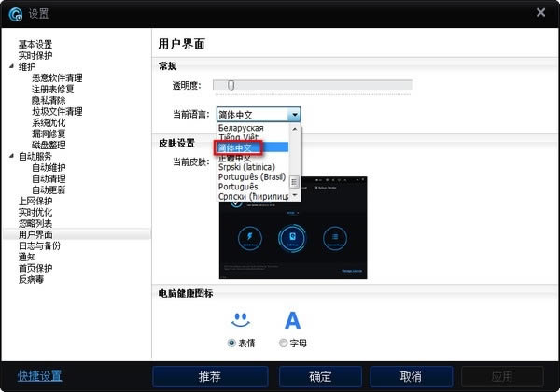Click the 确定 button
Screen dimensions: 560x392
pos(320,376)
